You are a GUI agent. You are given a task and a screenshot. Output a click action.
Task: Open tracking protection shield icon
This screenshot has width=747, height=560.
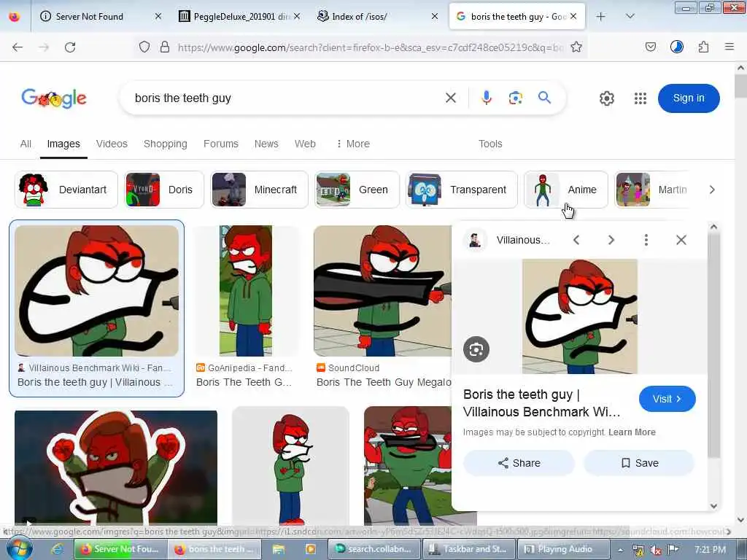[x=144, y=47]
